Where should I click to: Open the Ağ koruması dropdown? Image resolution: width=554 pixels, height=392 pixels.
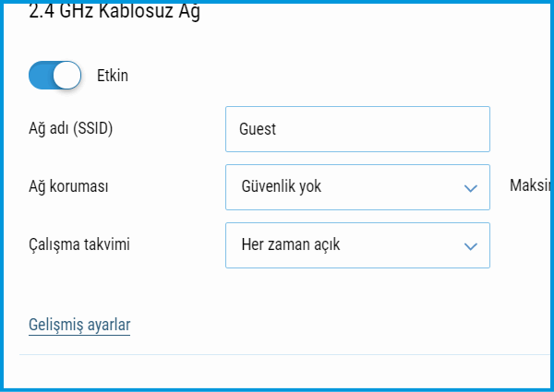point(357,187)
